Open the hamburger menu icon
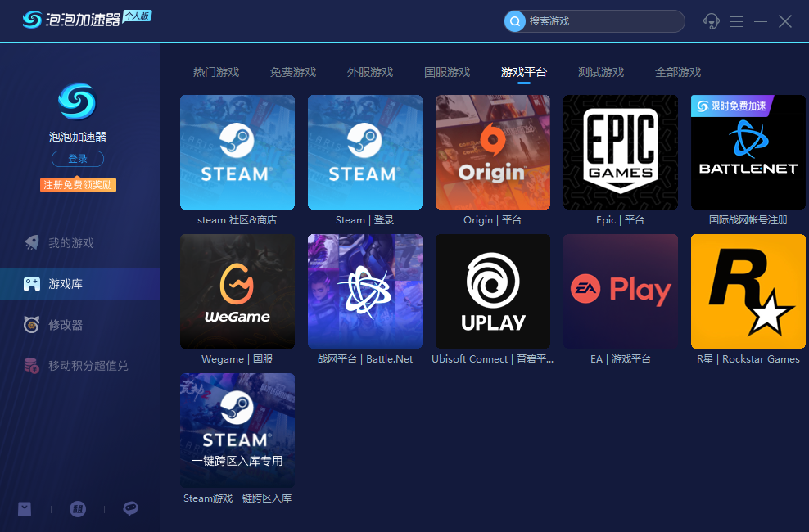 (736, 21)
